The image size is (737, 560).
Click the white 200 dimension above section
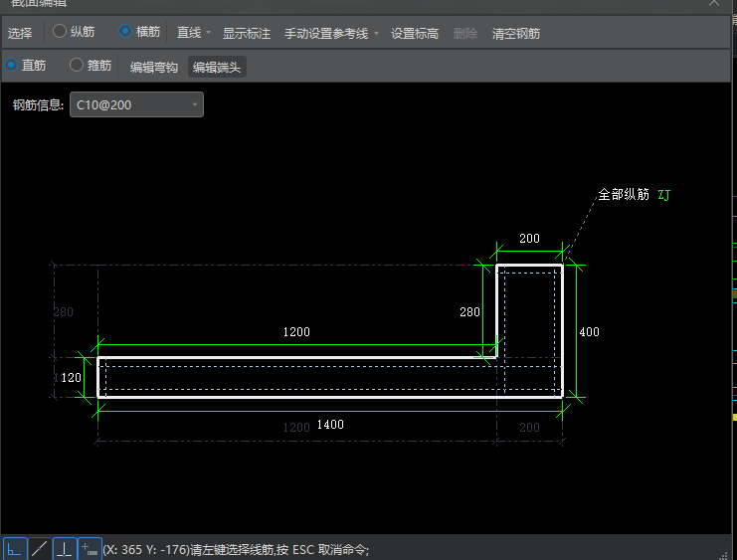529,239
